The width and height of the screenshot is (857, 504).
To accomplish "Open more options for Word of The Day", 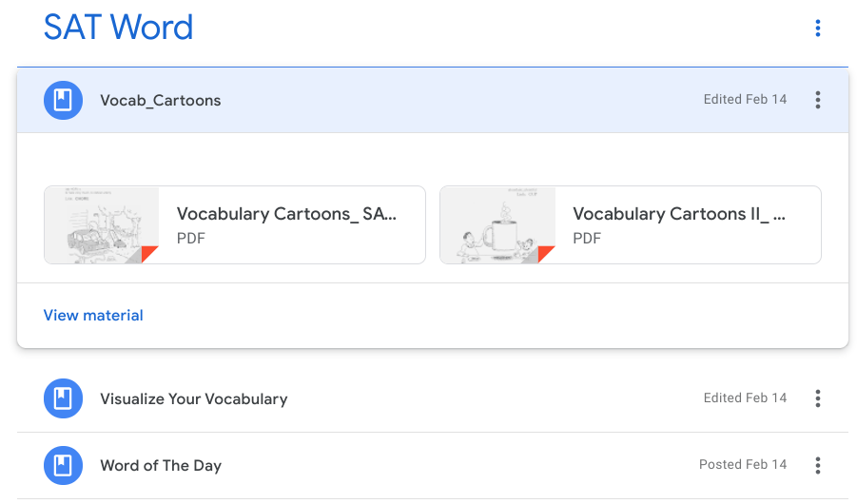I will pyautogui.click(x=818, y=466).
